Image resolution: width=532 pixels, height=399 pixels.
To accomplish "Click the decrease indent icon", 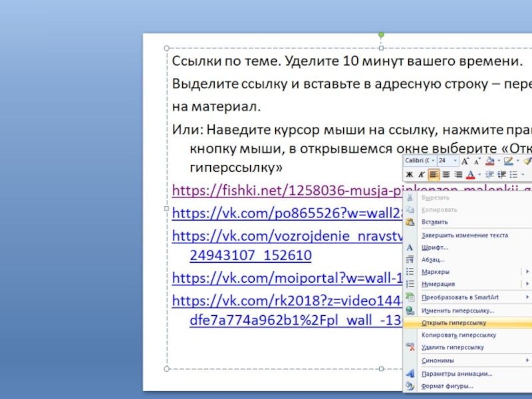I will [x=489, y=174].
